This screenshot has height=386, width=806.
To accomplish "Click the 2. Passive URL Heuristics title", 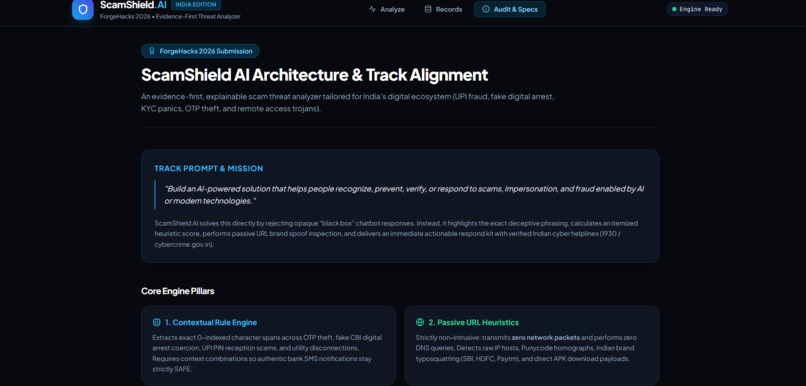I will (474, 322).
